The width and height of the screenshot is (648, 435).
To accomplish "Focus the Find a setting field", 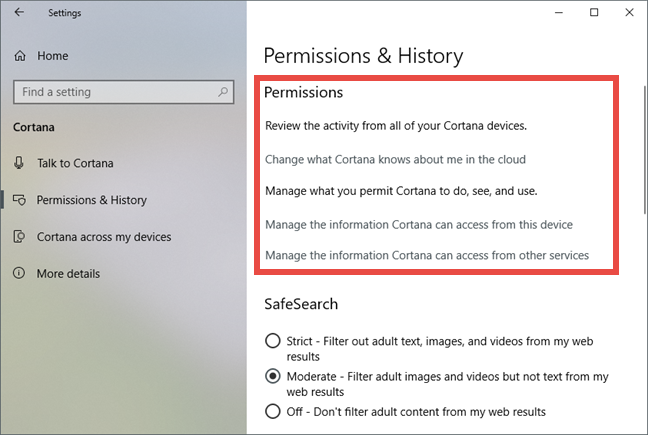I will [x=124, y=92].
